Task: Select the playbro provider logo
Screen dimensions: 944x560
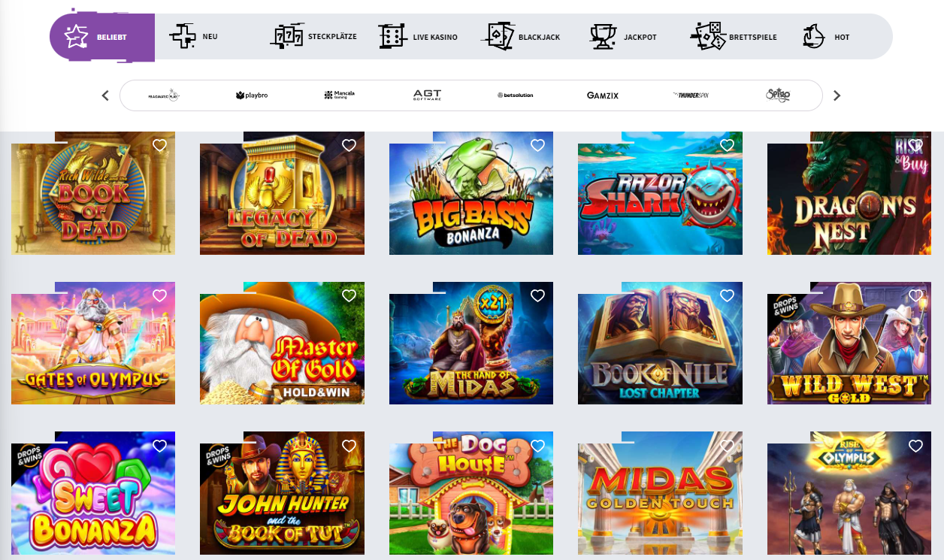Action: (x=251, y=95)
